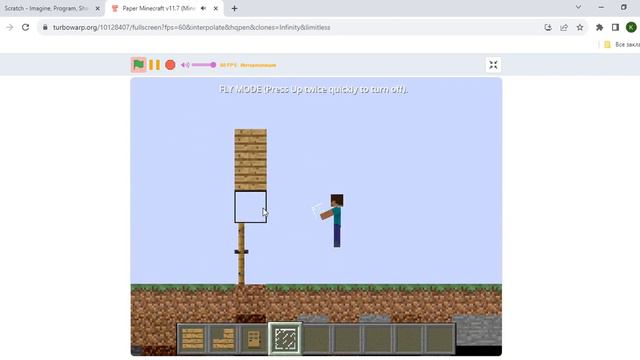The height and width of the screenshot is (360, 640).
Task: Reload the turbowarp page
Action: (25, 27)
